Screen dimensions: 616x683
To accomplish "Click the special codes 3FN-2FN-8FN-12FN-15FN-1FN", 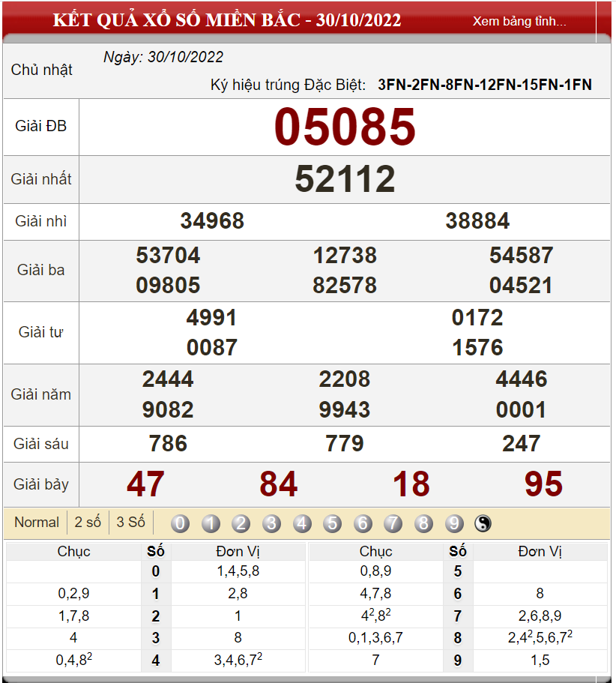I will click(x=485, y=85).
